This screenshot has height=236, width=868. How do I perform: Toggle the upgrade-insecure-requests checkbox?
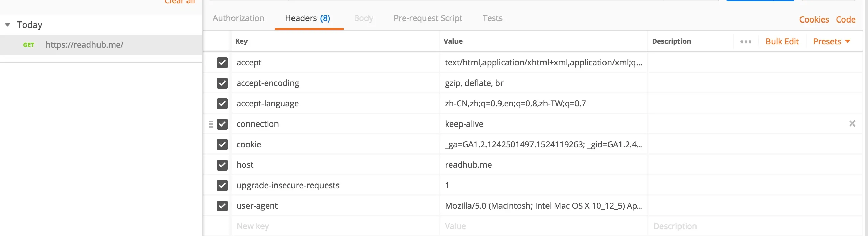pyautogui.click(x=222, y=186)
